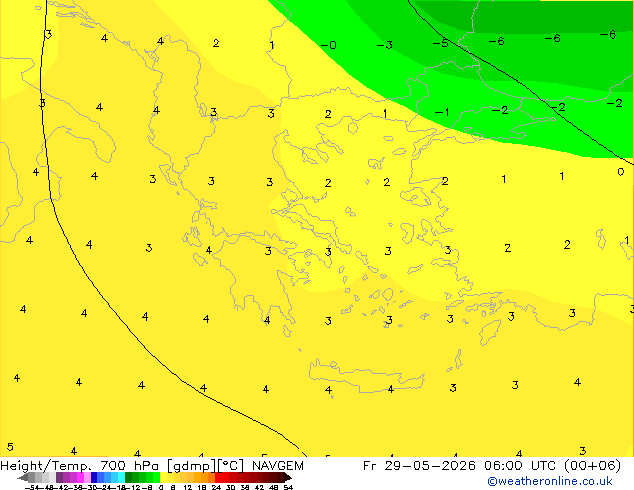
Task: Click the "-3" temperature value on map
Action: [x=385, y=44]
